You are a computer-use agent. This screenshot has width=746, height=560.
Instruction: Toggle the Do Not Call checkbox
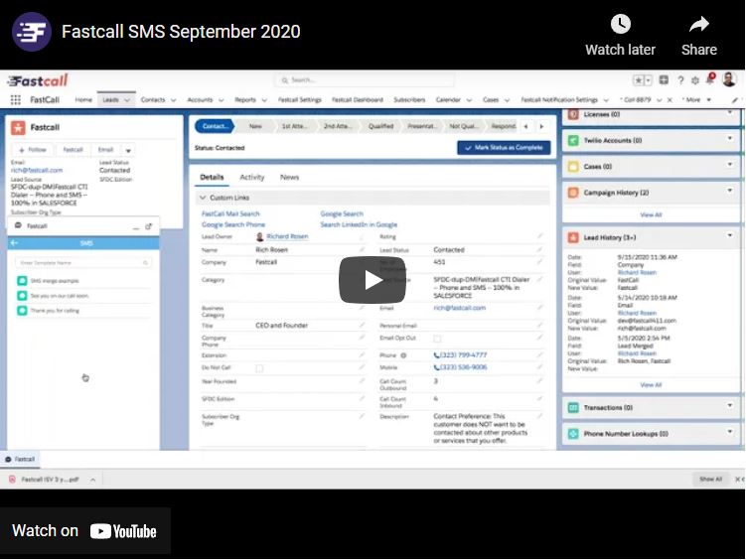coord(259,368)
